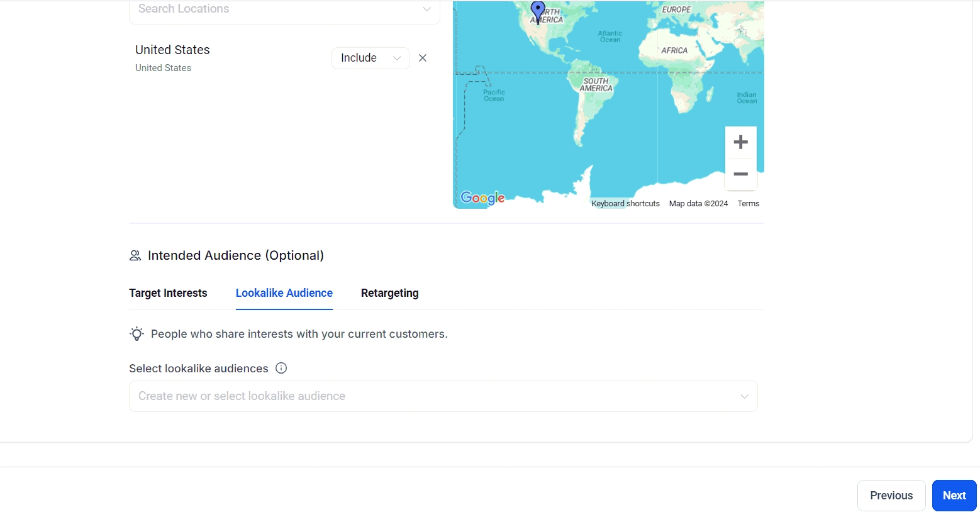
Task: Expand the Search Locations chevron
Action: coord(426,9)
